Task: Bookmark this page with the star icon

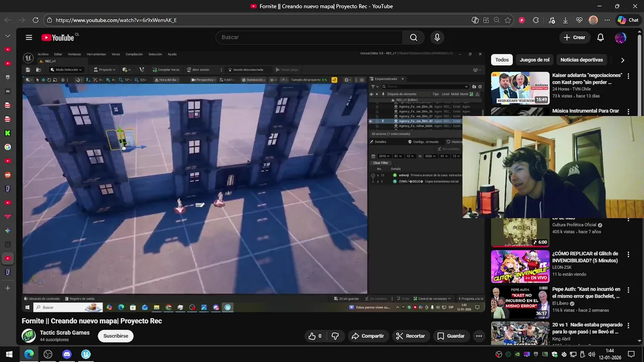Action: pos(508,20)
